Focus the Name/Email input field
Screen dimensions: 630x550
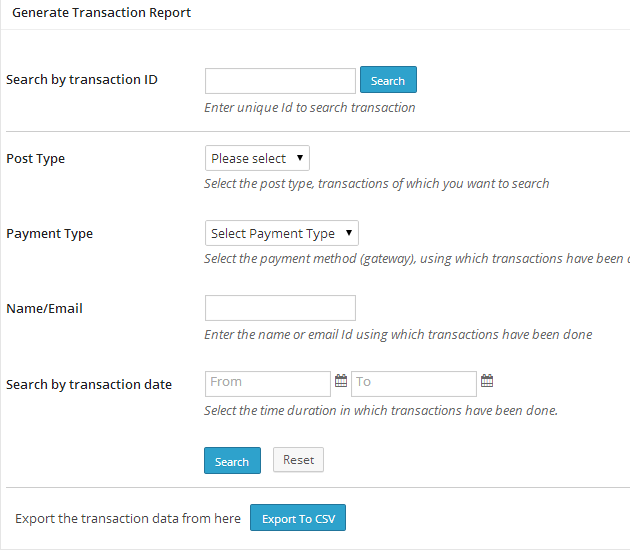(280, 308)
